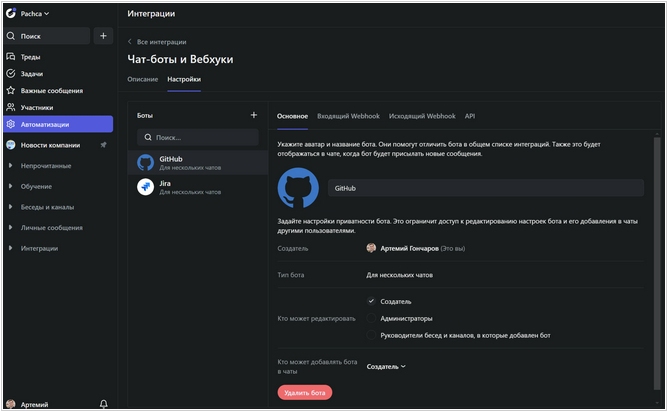Click the notification bell icon
Image resolution: width=667 pixels, height=411 pixels.
pos(104,404)
